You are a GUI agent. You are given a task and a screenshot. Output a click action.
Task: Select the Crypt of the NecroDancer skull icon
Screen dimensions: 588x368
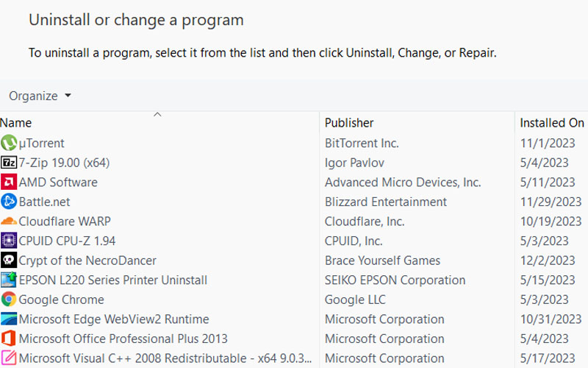[9, 261]
